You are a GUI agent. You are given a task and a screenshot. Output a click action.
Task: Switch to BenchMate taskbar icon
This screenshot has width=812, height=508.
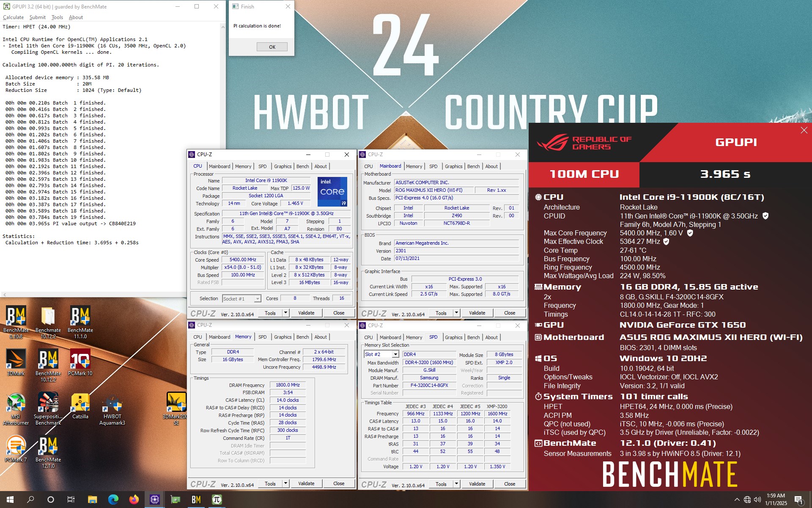pos(196,500)
